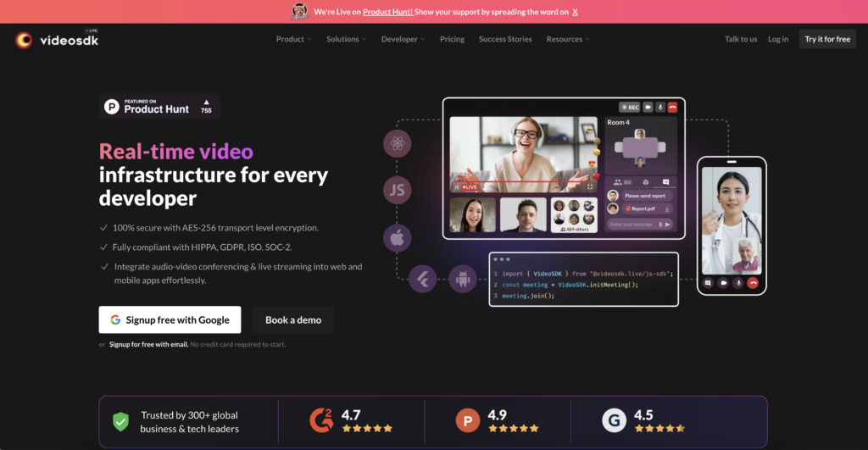Go to the Pricing page
868x450 pixels.
[x=452, y=39]
